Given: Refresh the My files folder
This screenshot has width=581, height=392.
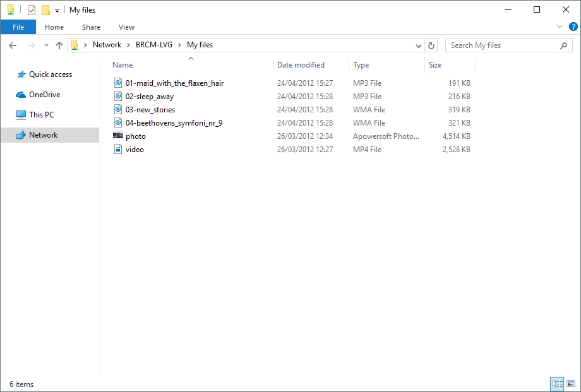Looking at the screenshot, I should pyautogui.click(x=431, y=45).
